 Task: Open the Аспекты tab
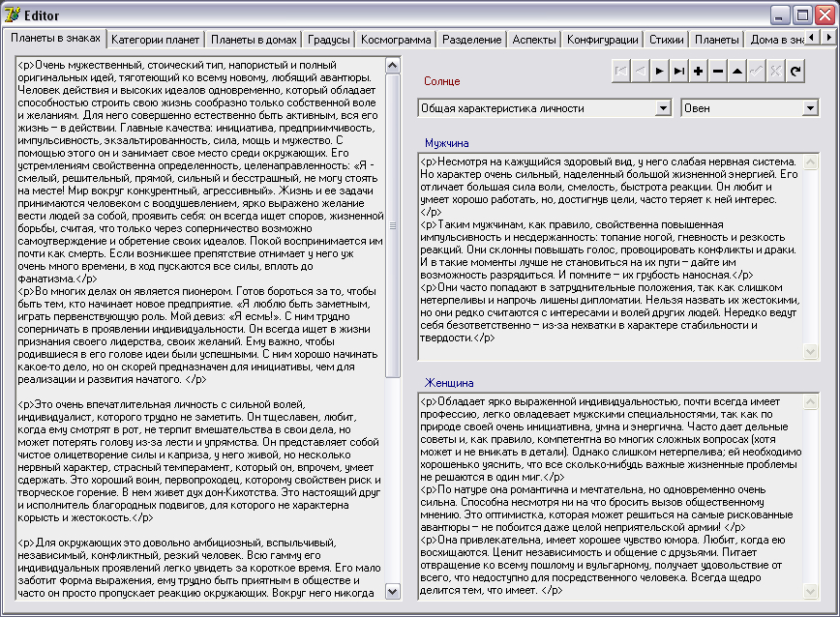534,40
